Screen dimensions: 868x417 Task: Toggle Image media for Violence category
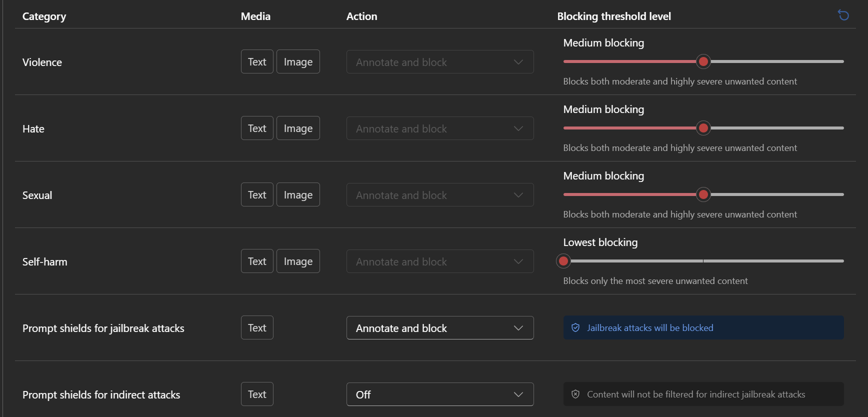[x=298, y=61]
